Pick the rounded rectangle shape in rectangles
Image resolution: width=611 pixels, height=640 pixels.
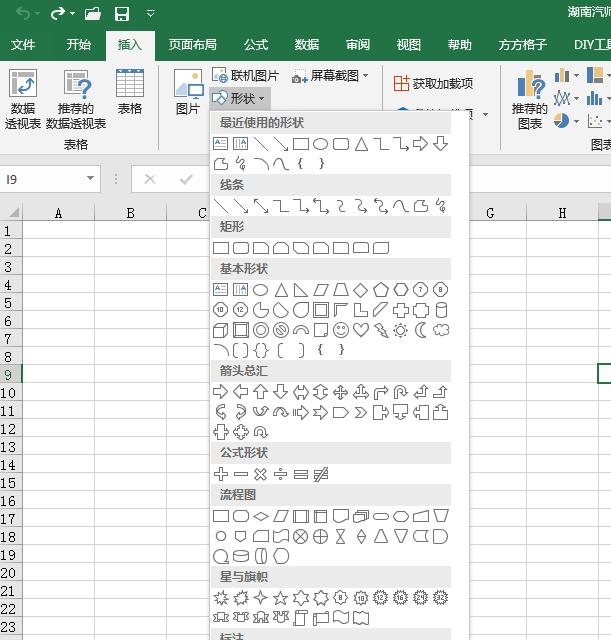(x=241, y=248)
